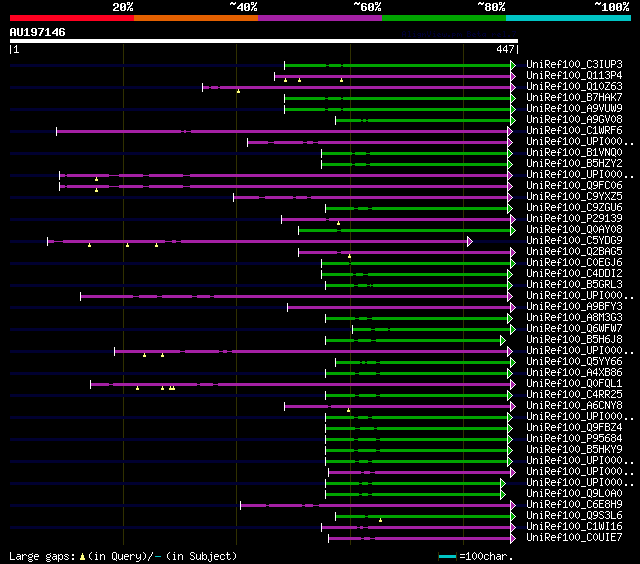Select UniRef100_B5HKY9 in the hit list

click(x=574, y=450)
